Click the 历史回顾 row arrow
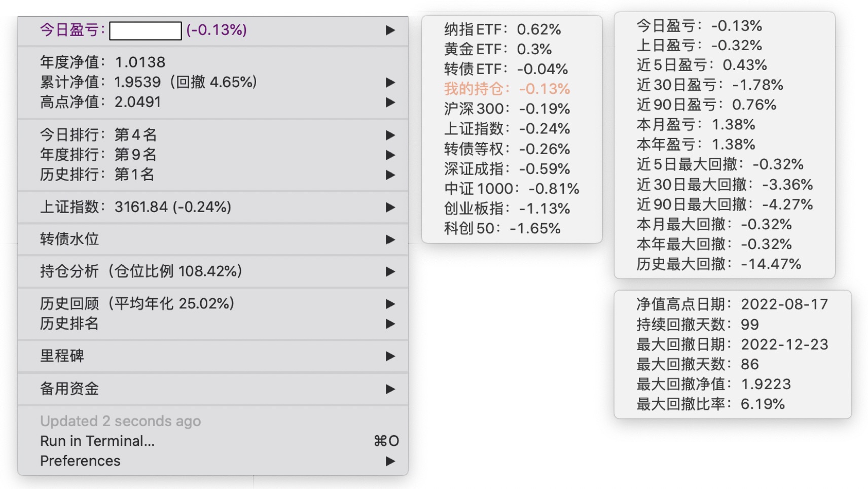This screenshot has height=489, width=868. (x=390, y=304)
